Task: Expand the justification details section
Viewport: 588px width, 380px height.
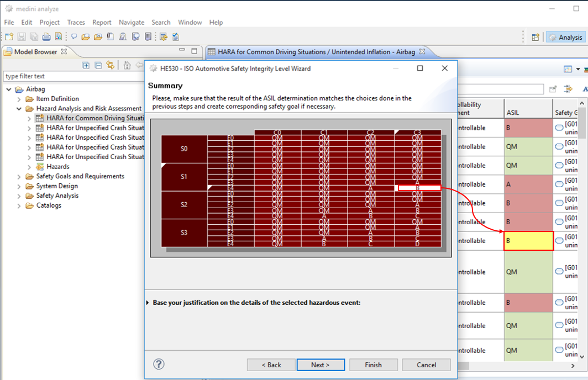Action: 148,303
